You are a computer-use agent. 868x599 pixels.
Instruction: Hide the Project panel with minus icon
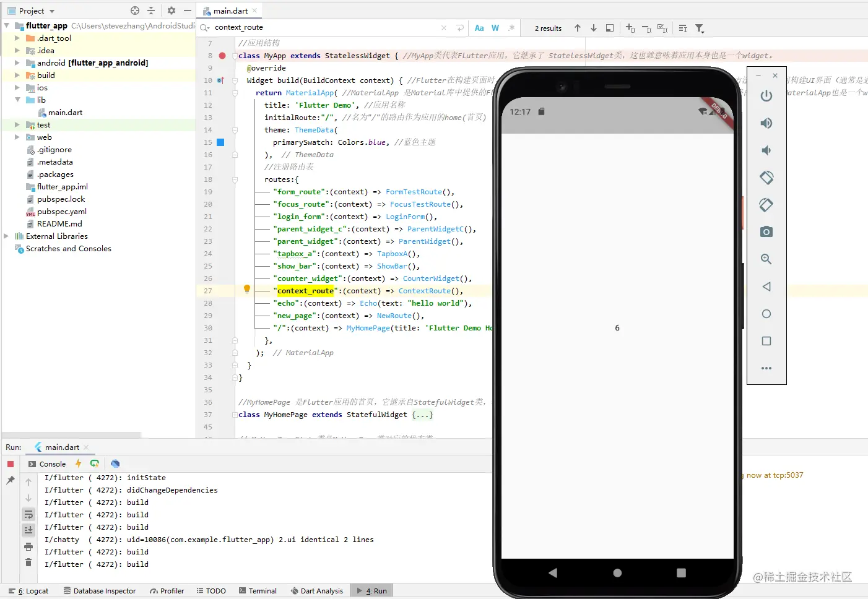click(188, 11)
